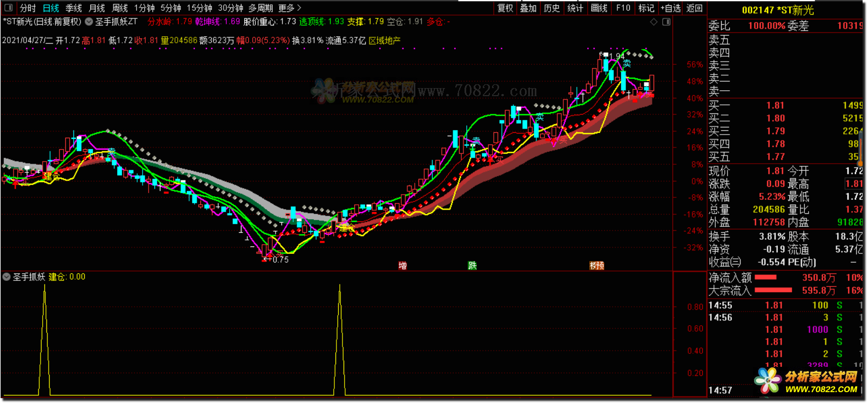Open F10 company info
Screen dimensions: 868x403
(623, 8)
